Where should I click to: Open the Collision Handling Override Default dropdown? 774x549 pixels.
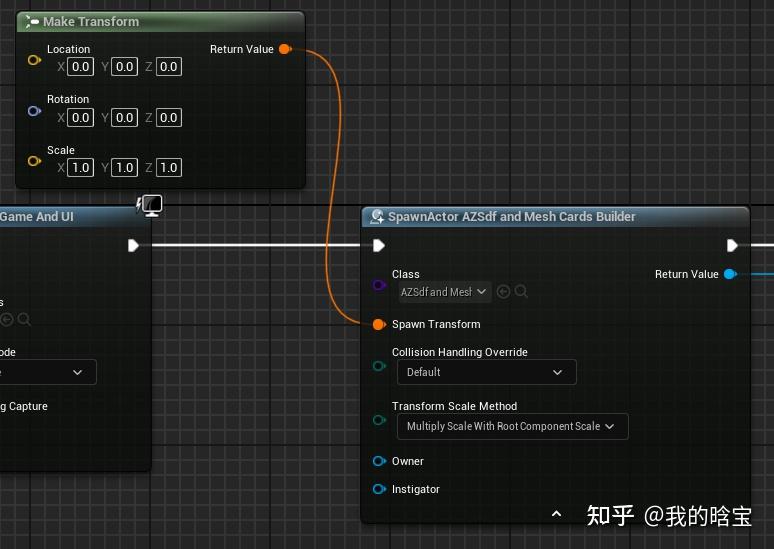(487, 372)
